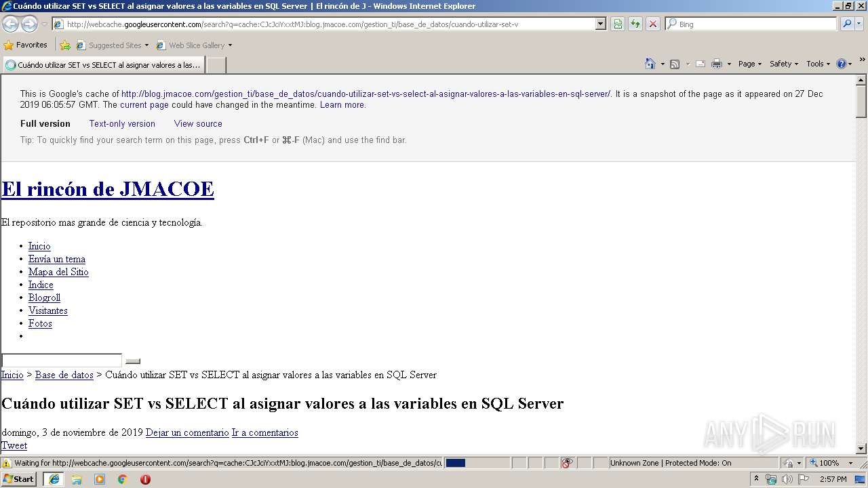Click Inicio breadcrumb link

(x=12, y=375)
